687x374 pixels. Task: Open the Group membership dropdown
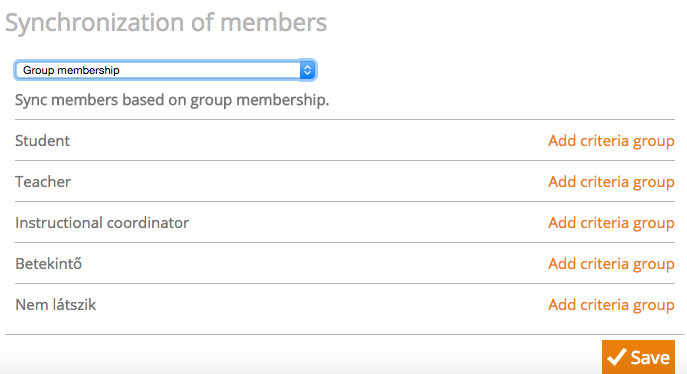(165, 70)
